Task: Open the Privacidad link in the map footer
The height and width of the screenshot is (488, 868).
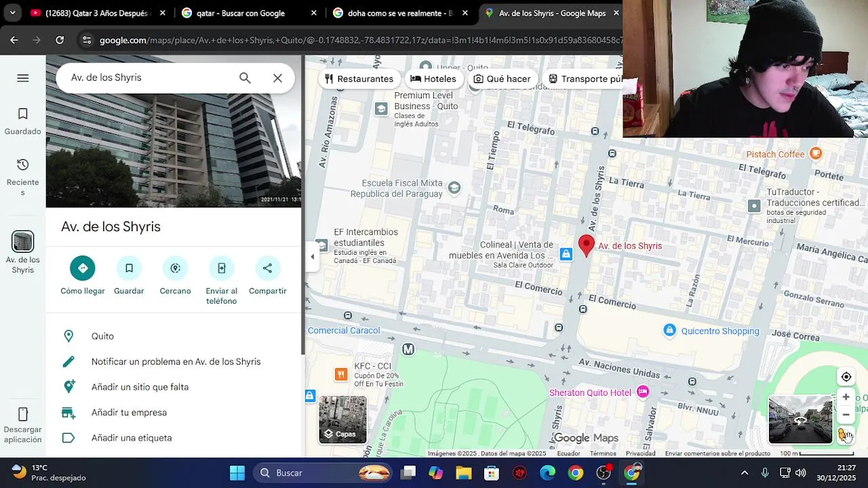Action: click(x=641, y=453)
